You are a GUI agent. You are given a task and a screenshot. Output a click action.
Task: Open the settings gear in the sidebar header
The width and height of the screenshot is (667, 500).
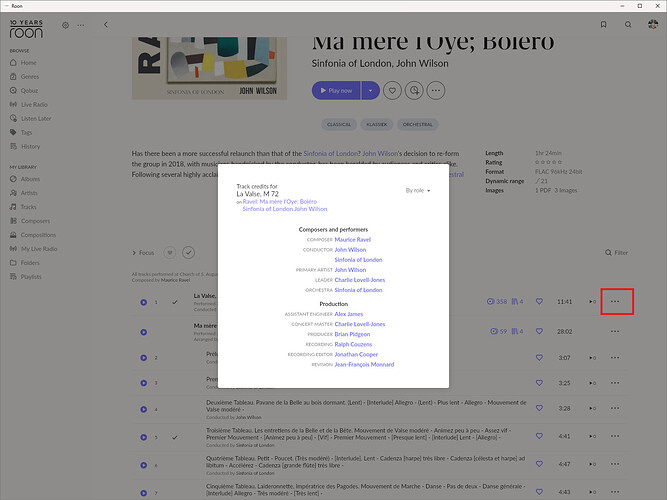[x=66, y=25]
